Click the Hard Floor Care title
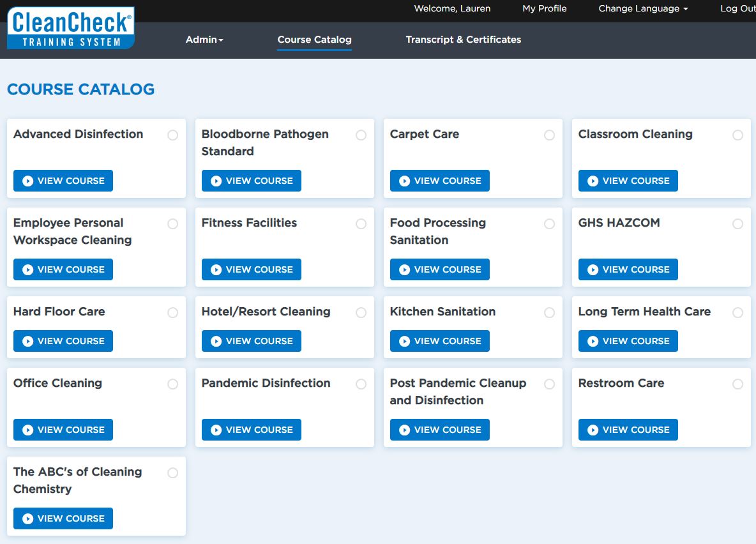This screenshot has width=756, height=544. [x=59, y=312]
